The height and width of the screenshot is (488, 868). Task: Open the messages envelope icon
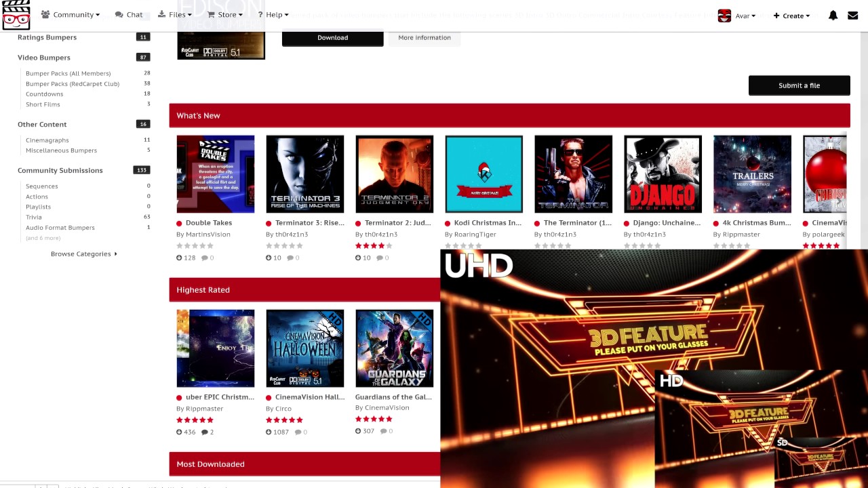point(852,16)
